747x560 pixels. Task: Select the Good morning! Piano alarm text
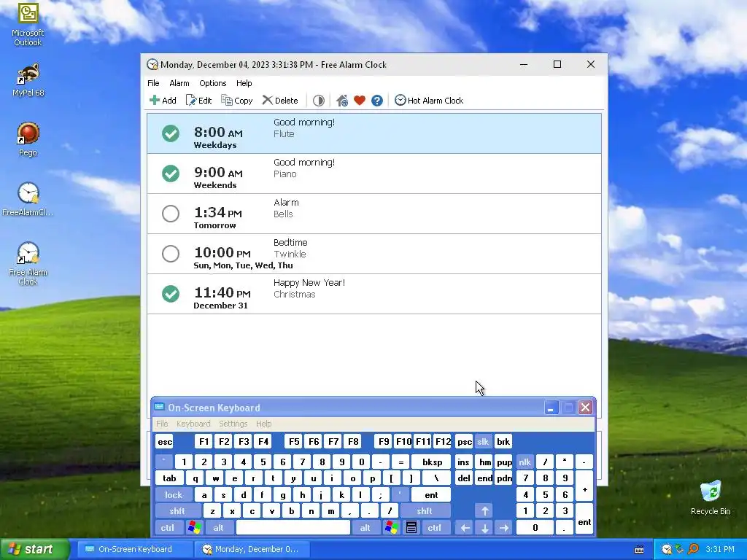tap(304, 168)
